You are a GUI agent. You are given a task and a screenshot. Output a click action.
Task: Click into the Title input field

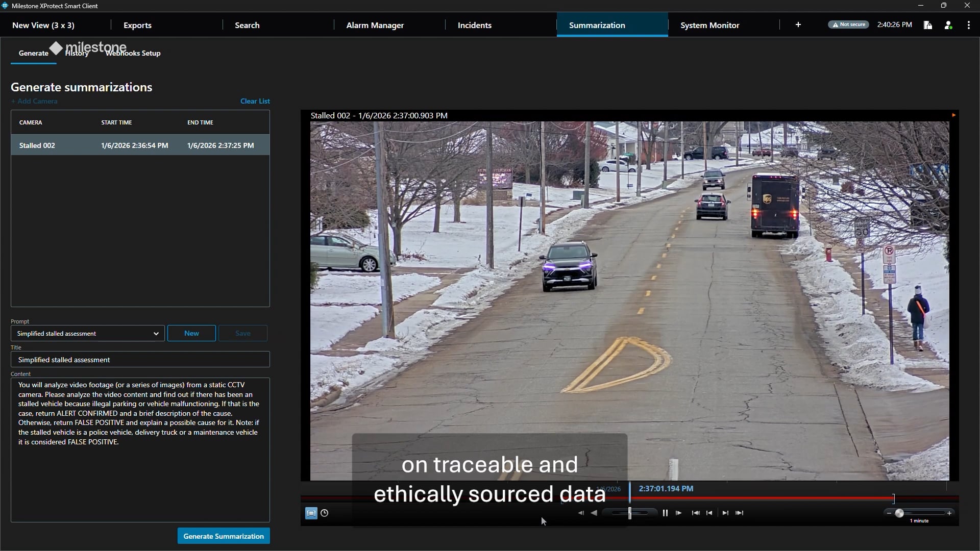(x=140, y=360)
